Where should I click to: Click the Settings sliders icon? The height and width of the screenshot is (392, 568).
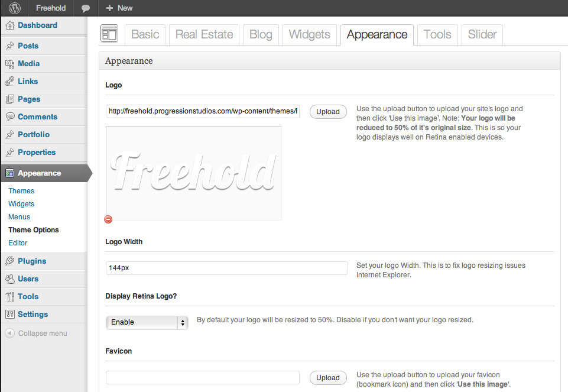click(x=10, y=314)
